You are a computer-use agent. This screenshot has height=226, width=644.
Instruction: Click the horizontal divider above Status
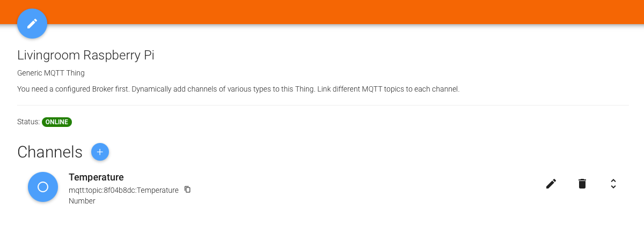(322, 106)
